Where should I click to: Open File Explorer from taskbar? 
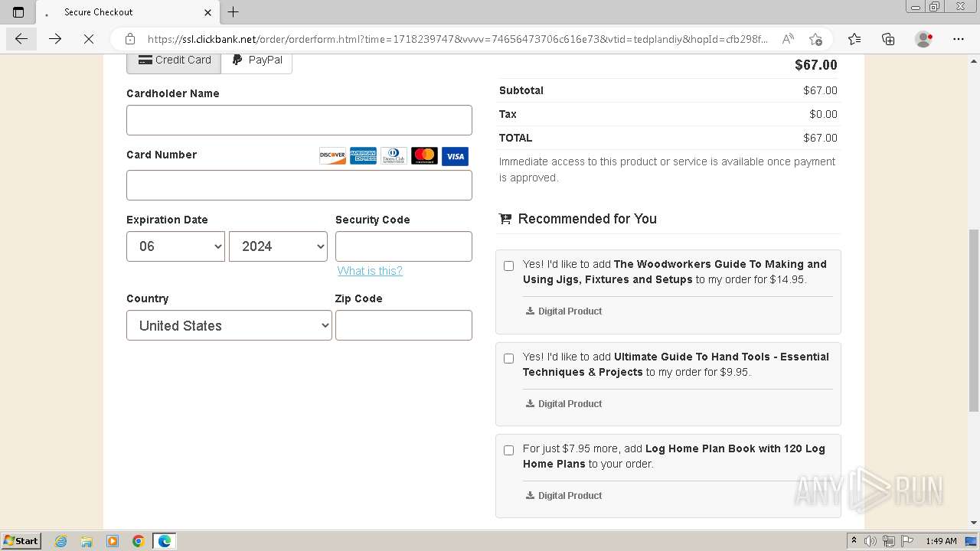[87, 541]
